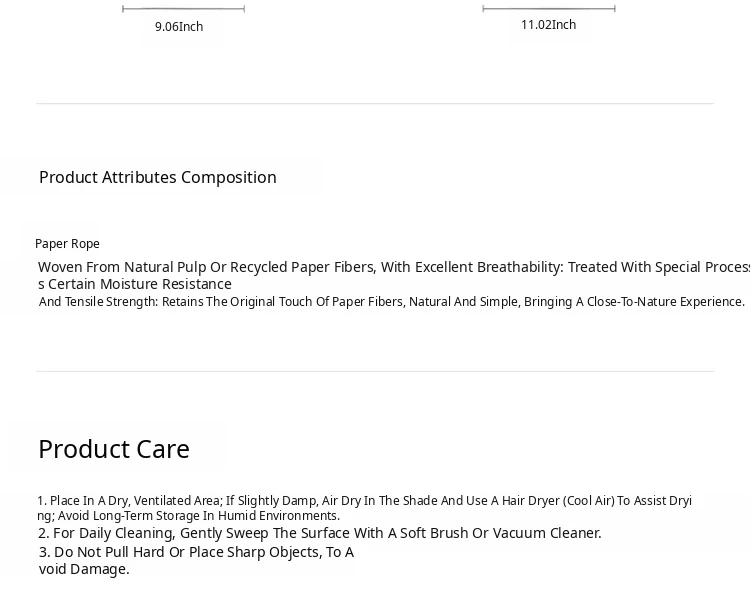
Task: Click care instruction 1 about dry ventilated area
Action: tap(364, 501)
